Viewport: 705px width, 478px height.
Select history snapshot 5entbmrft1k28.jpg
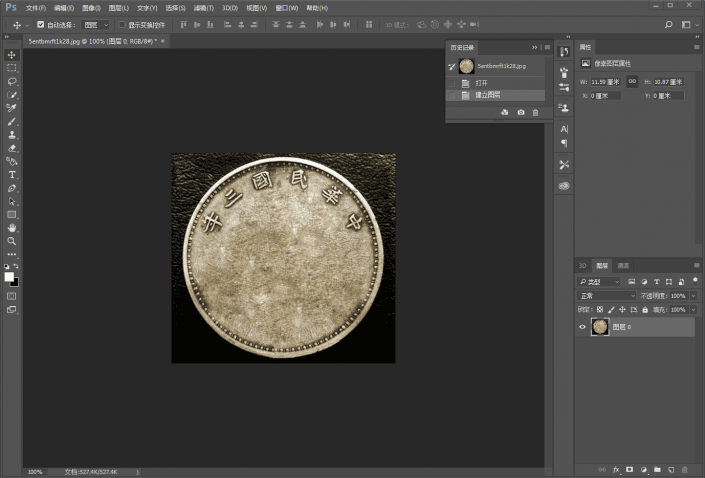coord(496,66)
